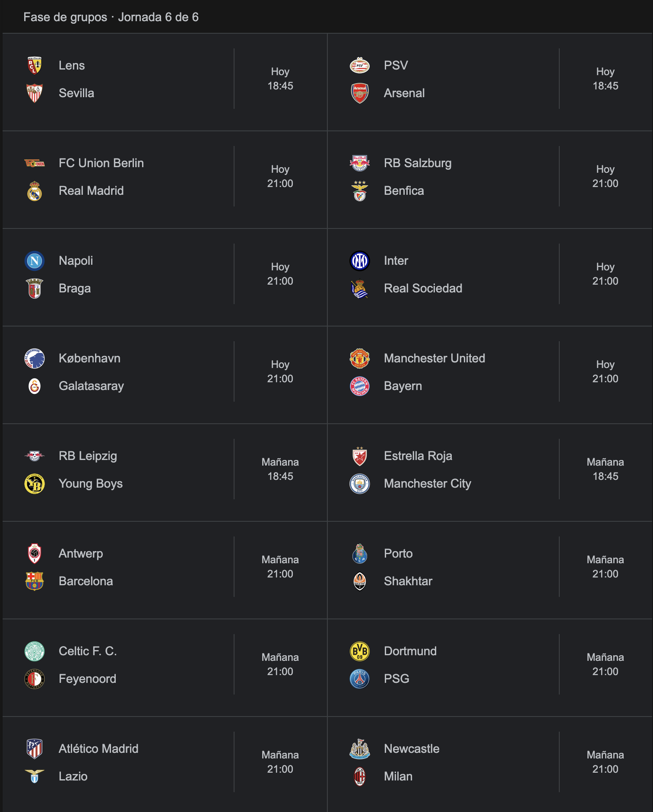This screenshot has height=812, width=653.
Task: Open the Lens team name link
Action: coord(72,66)
